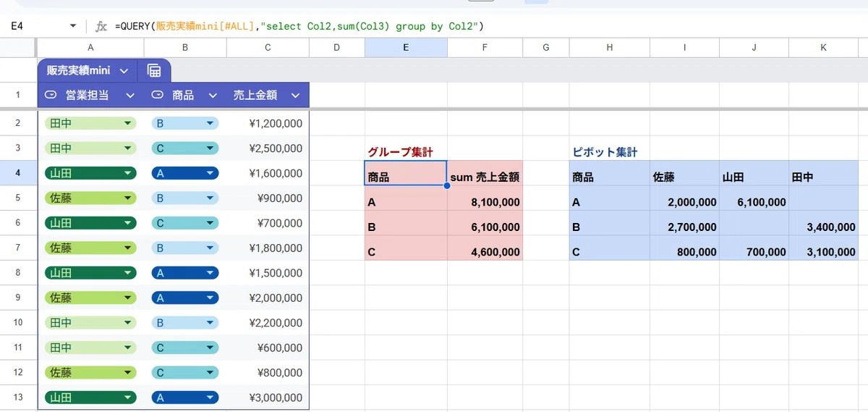Open the product A chip in row 4
This screenshot has width=868, height=412.
tap(185, 174)
